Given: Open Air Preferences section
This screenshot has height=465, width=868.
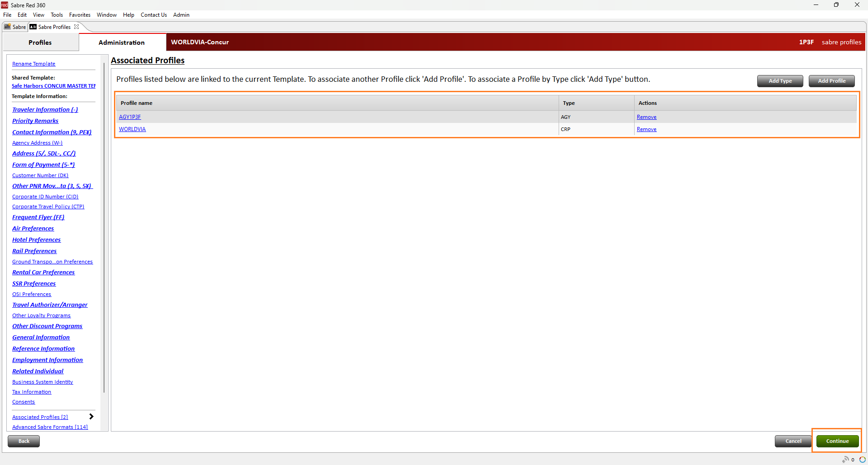Looking at the screenshot, I should [x=33, y=228].
